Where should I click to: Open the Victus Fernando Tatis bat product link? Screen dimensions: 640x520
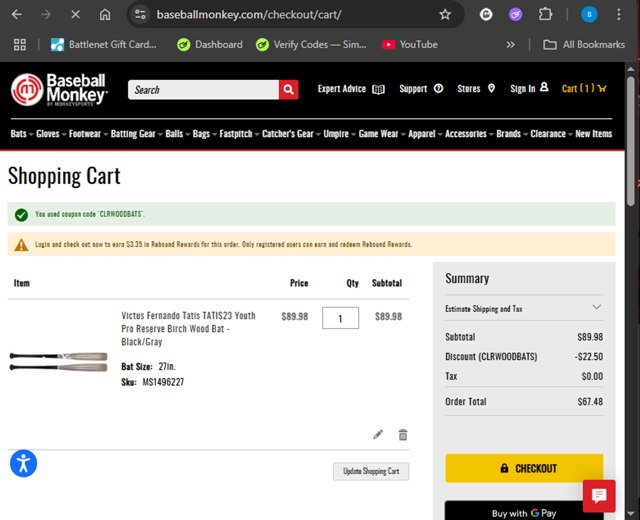(x=188, y=329)
